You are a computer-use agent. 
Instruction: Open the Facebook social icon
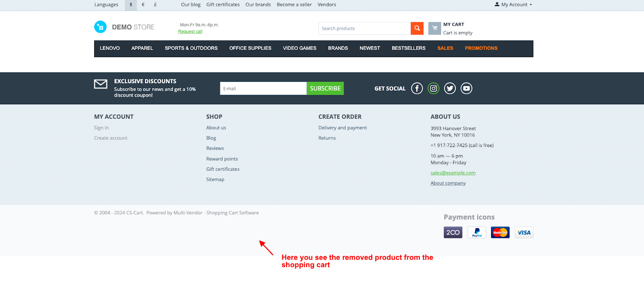[417, 88]
